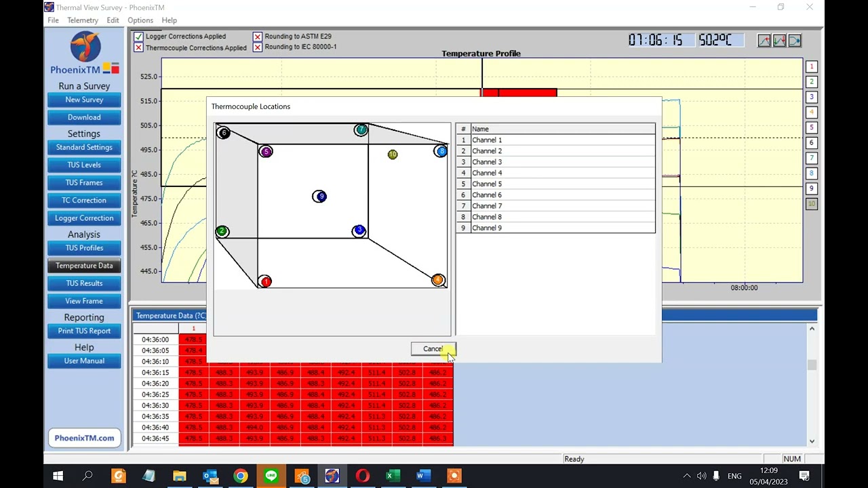868x488 pixels.
Task: Toggle channel 5 trace visibility
Action: click(812, 127)
